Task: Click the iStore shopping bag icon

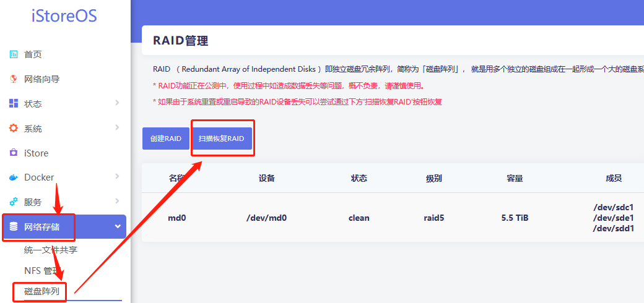Action: click(14, 153)
